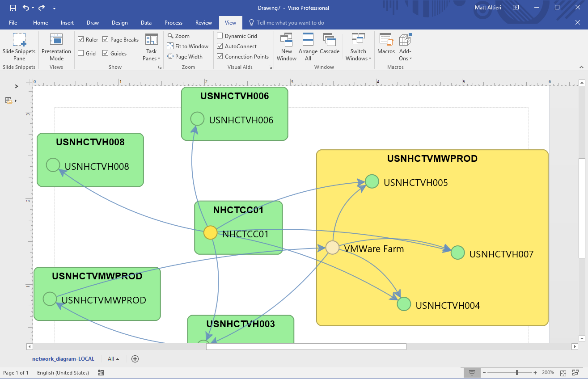
Task: Click the zoom slider in the status bar
Action: pyautogui.click(x=517, y=373)
